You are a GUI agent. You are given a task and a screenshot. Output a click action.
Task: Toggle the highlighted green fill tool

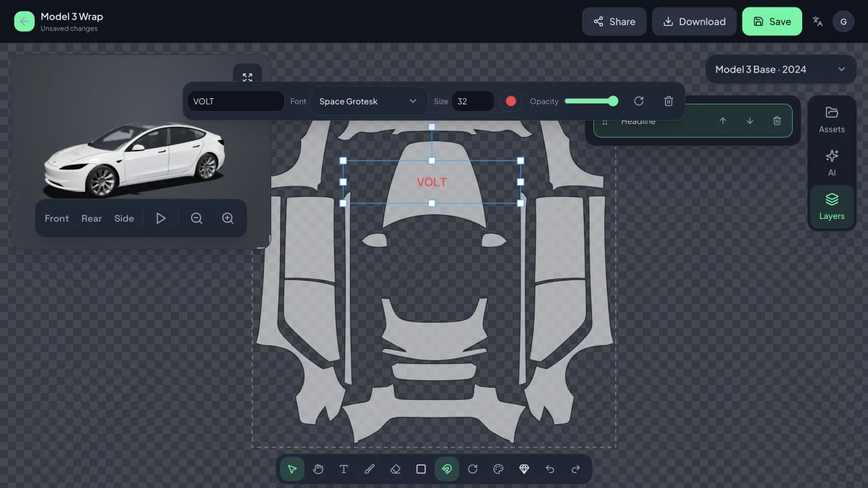(x=447, y=469)
